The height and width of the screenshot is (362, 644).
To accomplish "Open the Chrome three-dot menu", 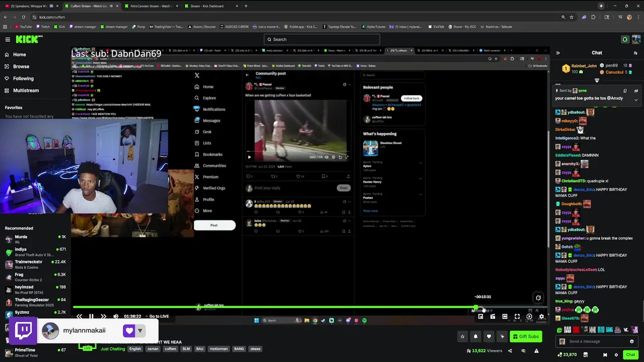I will (x=637, y=17).
